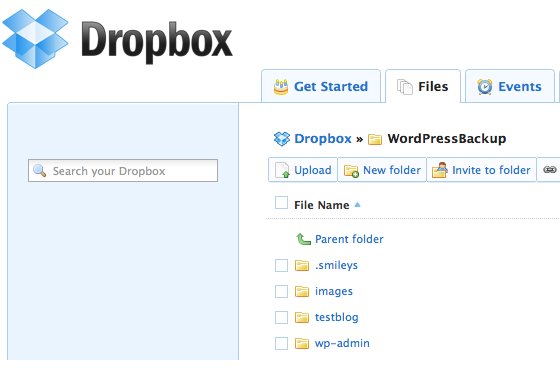The width and height of the screenshot is (560, 368).
Task: Open the Events tab
Action: [510, 86]
